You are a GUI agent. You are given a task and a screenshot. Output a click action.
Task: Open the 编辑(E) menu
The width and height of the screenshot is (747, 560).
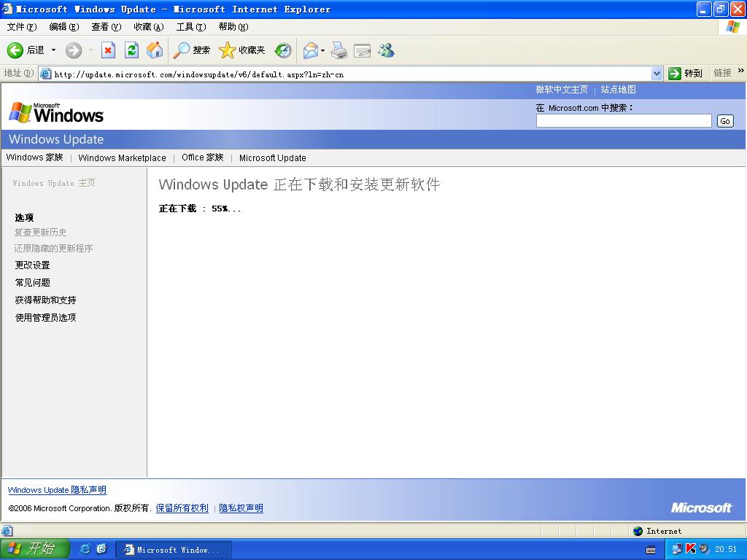[x=64, y=27]
